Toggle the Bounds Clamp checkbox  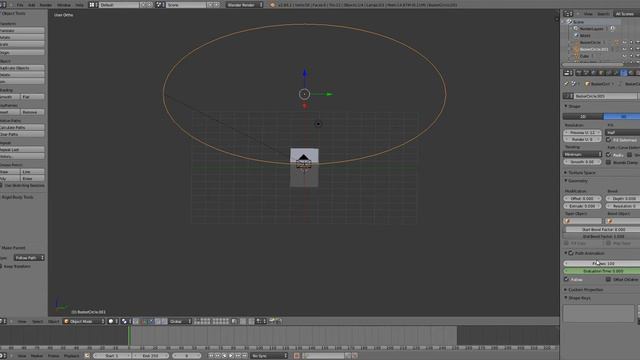[608, 162]
